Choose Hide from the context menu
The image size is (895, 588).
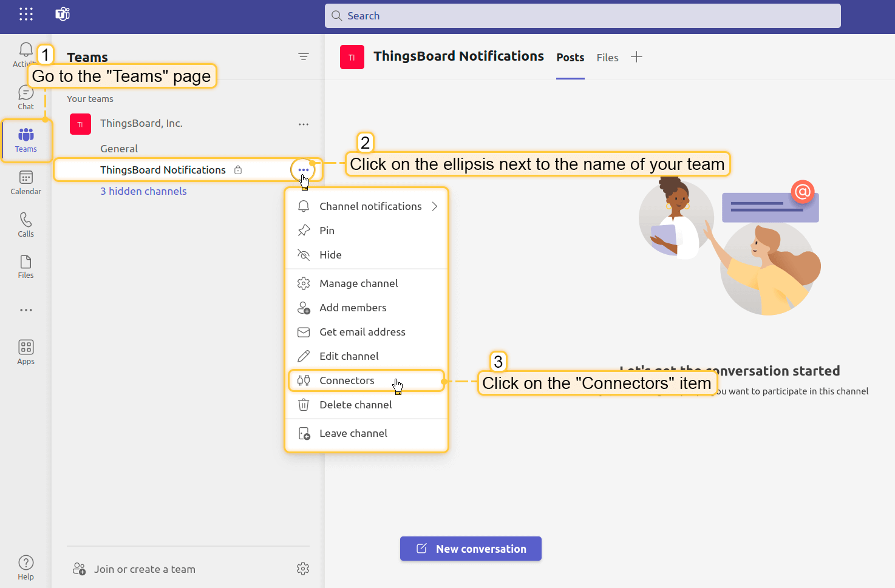pos(367,255)
